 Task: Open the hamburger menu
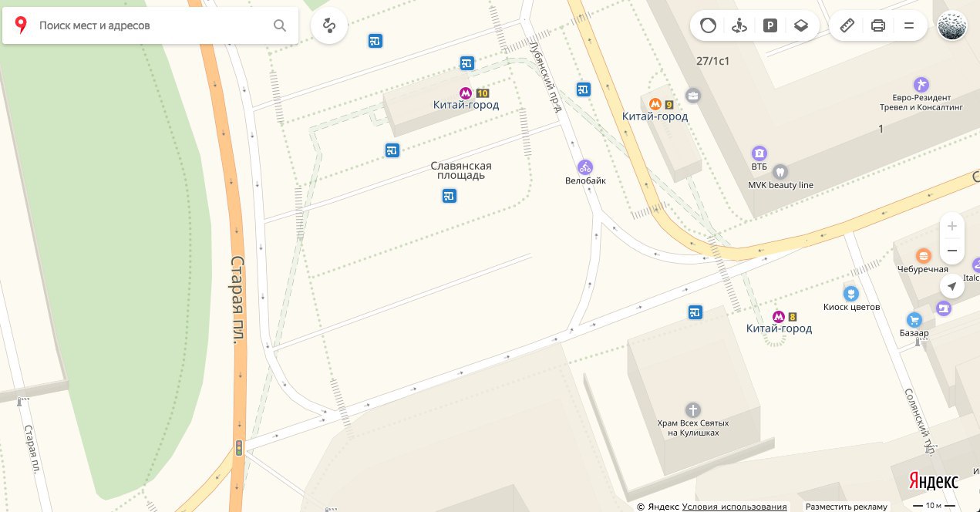coord(909,25)
